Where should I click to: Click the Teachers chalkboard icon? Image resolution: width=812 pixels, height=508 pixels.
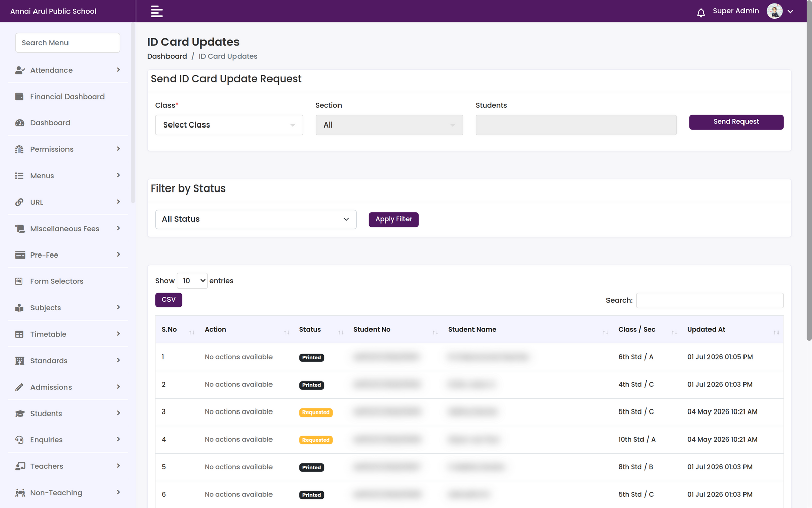[x=20, y=466]
